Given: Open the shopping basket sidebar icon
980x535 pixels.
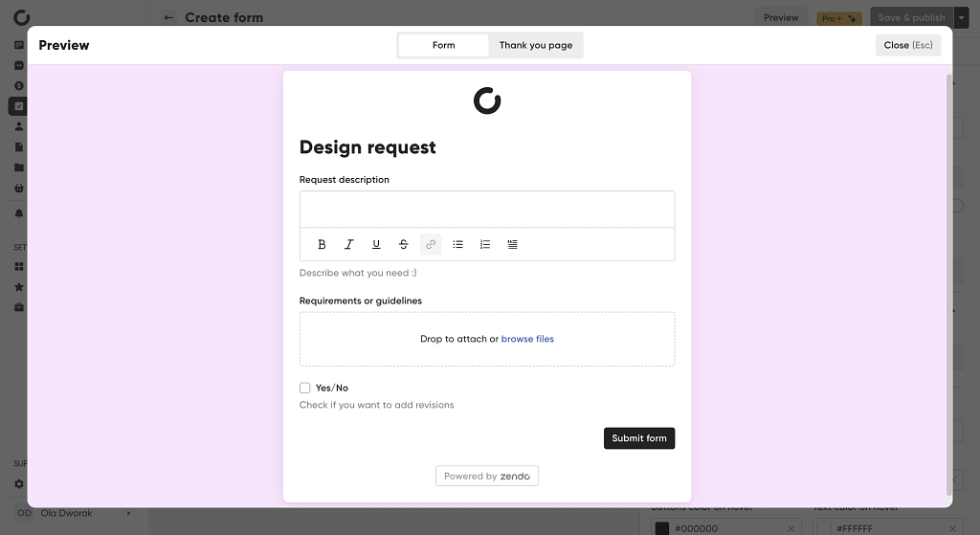Looking at the screenshot, I should click(x=19, y=189).
